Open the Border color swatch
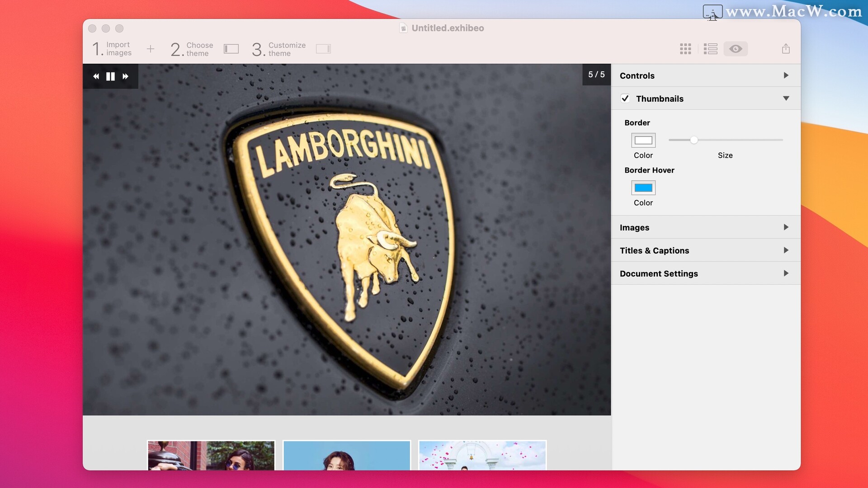Image resolution: width=868 pixels, height=488 pixels. (643, 140)
